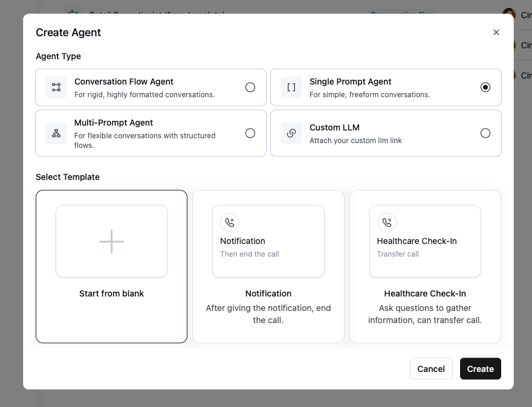This screenshot has height=407, width=532.
Task: Click the Single Prompt Agent brackets icon
Action: point(291,87)
